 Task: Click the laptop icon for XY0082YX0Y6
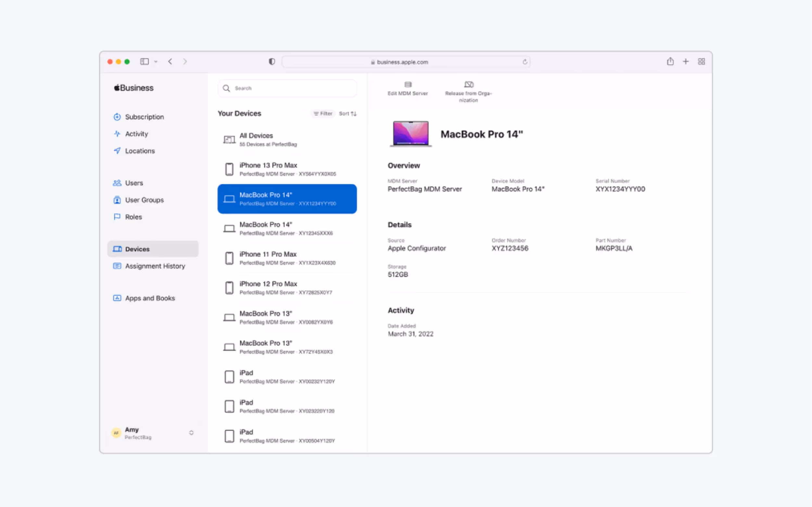[x=229, y=317]
